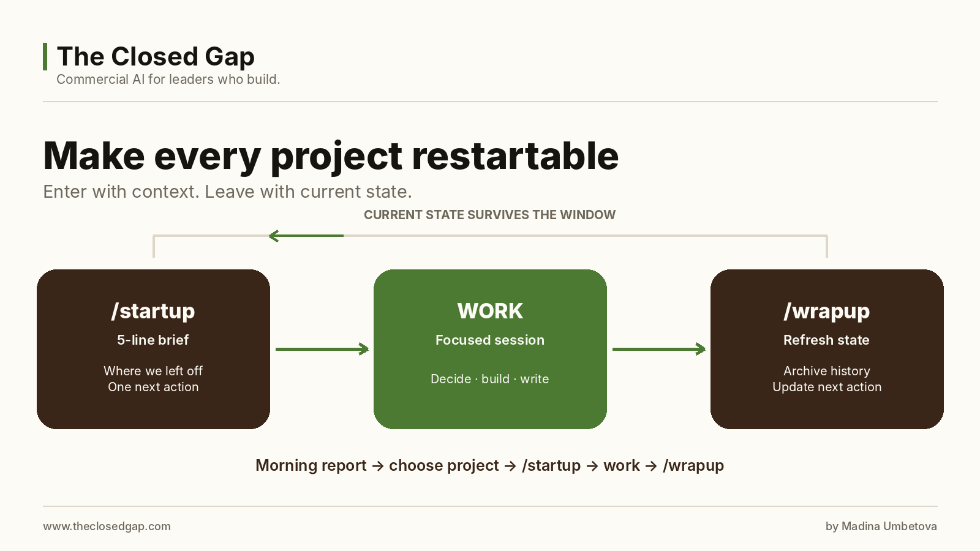Click the tagline "Commercial AI for leaders who build."
Image resolution: width=980 pixels, height=551 pixels.
click(168, 80)
